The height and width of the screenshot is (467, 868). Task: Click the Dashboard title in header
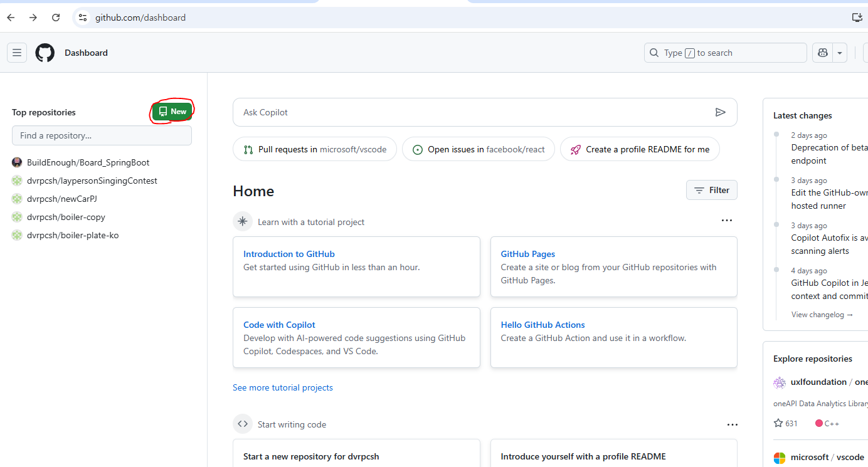[86, 53]
